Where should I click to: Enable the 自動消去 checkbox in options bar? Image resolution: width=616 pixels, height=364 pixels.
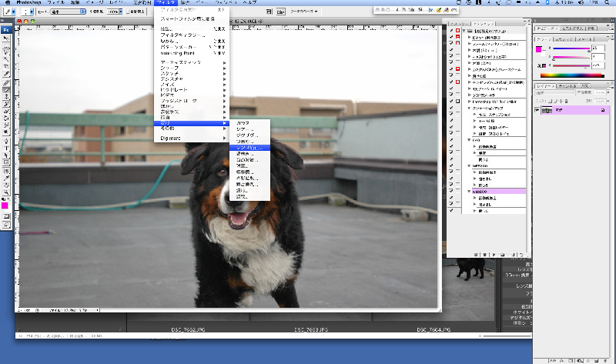(128, 12)
